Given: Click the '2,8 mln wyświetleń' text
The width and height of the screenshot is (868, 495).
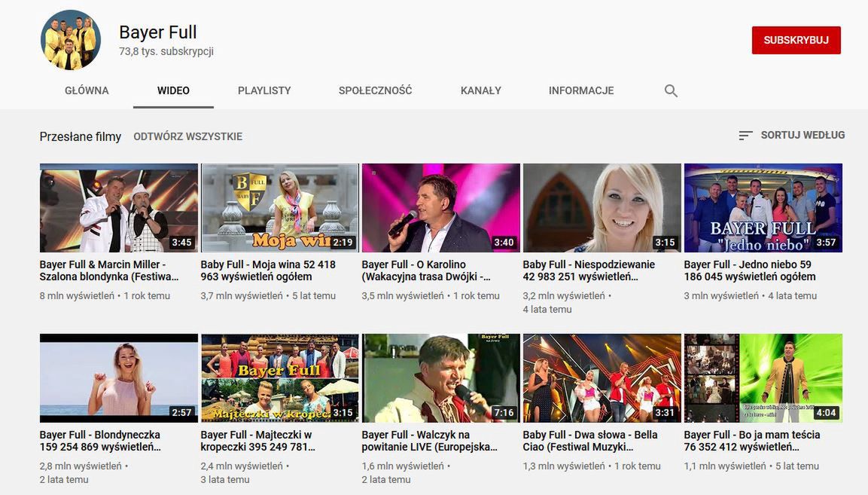Looking at the screenshot, I should 81,466.
